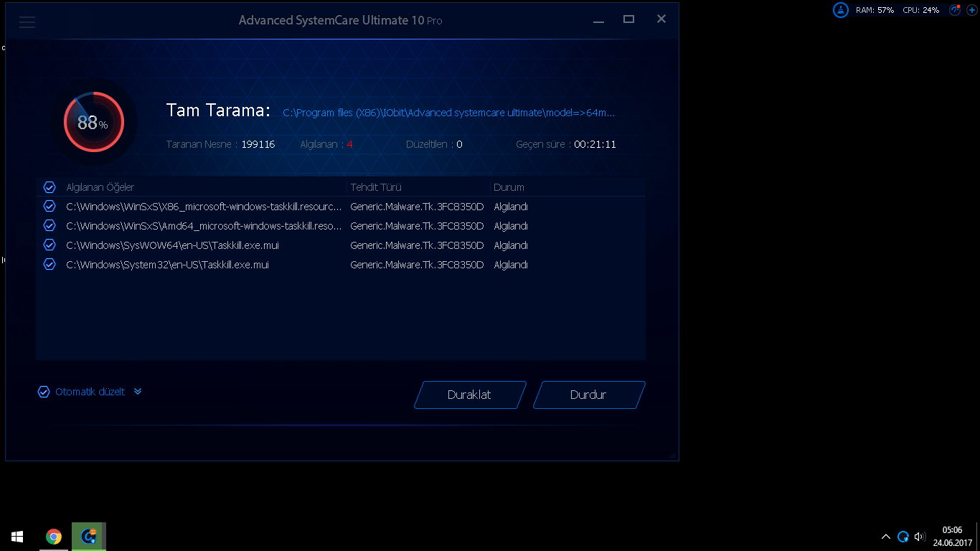Open the volume control in system tray
The image size is (980, 551).
click(920, 537)
